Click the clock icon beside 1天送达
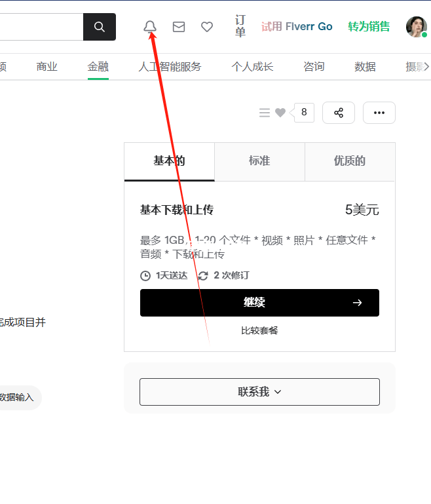Viewport: 431px width, 504px height. tap(145, 276)
